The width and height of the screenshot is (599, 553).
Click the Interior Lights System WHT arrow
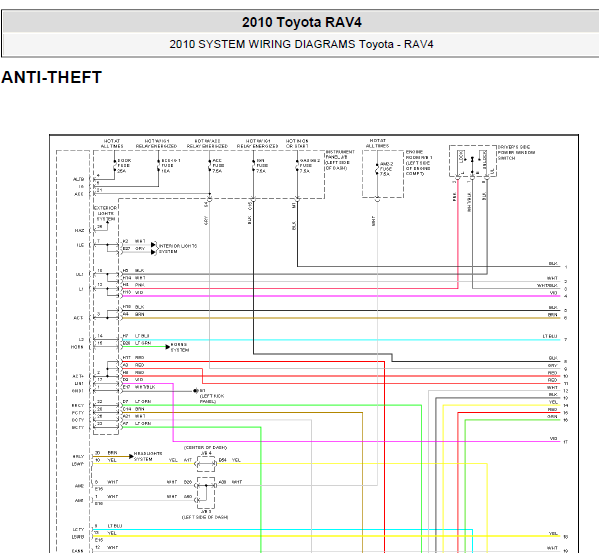[153, 244]
